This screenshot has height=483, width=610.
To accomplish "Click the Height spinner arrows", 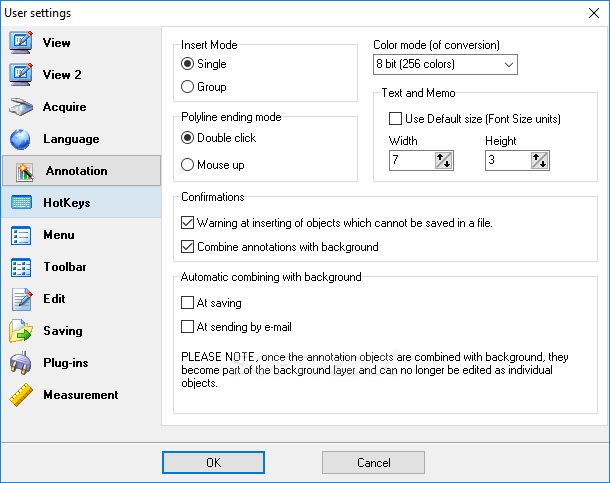I will click(540, 160).
